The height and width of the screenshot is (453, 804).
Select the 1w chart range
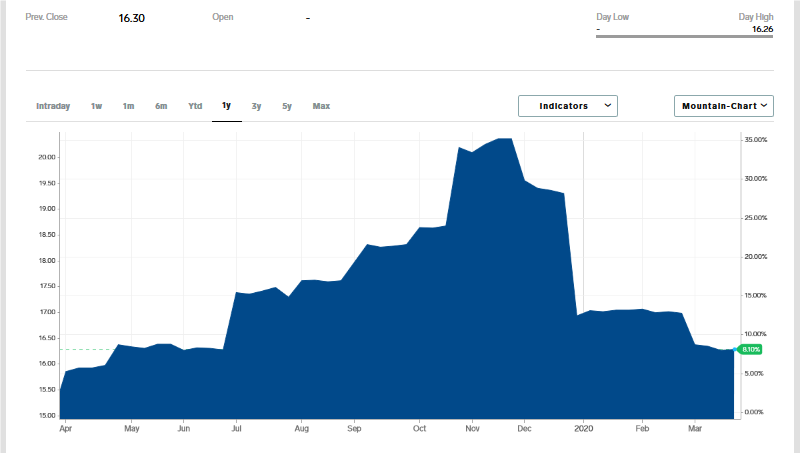click(96, 106)
